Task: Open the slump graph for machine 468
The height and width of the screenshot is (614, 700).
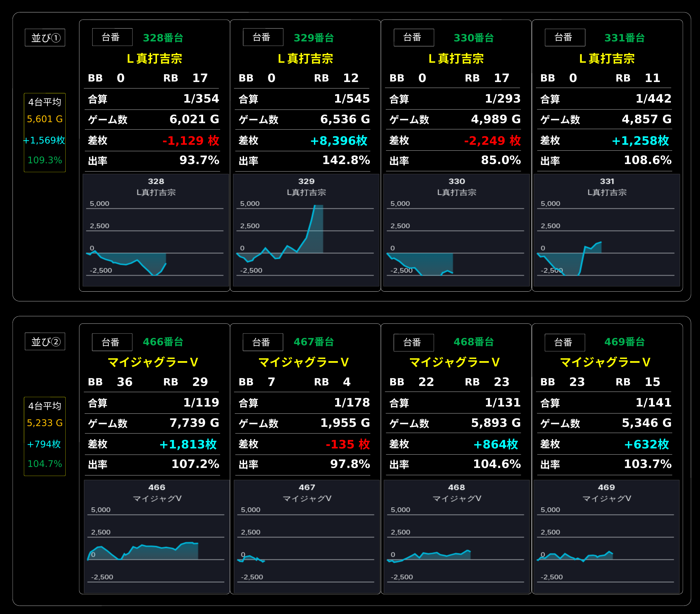Action: [x=456, y=537]
